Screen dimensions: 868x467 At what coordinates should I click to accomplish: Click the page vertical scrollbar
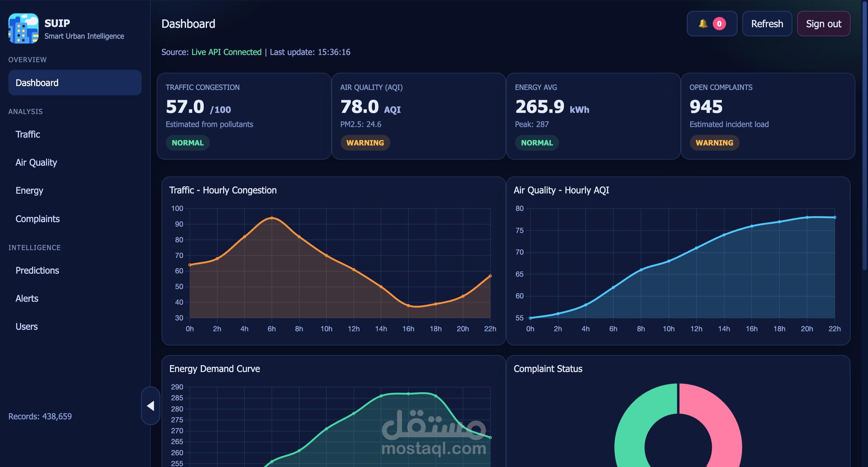pos(865,135)
